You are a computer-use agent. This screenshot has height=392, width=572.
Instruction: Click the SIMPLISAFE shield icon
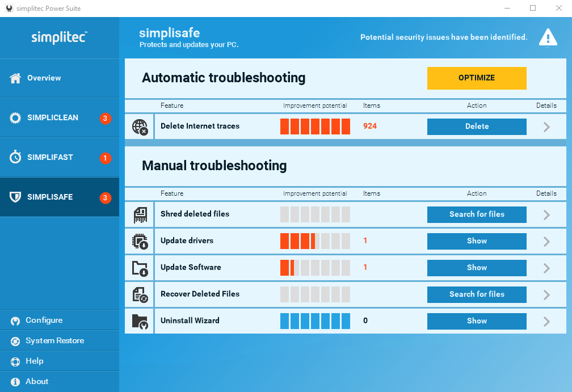(x=15, y=197)
